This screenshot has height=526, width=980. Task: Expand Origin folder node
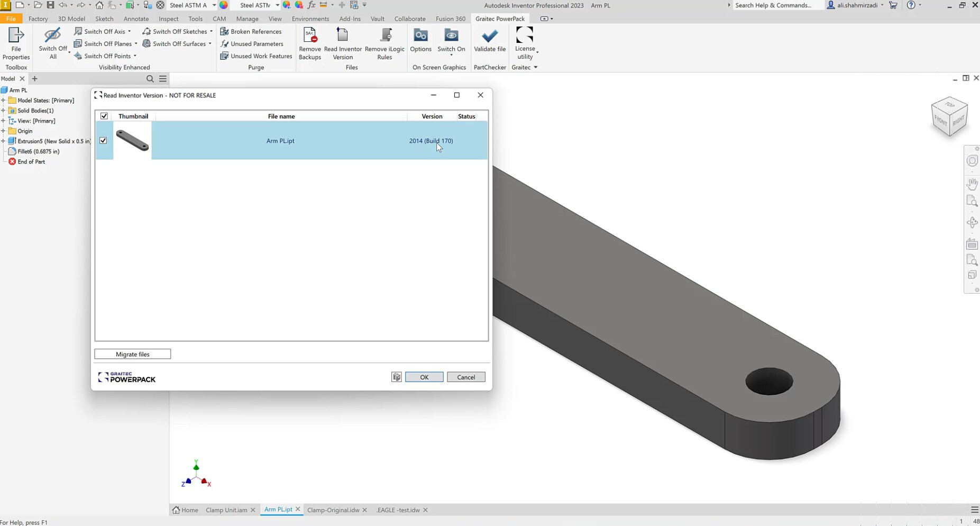pyautogui.click(x=3, y=131)
